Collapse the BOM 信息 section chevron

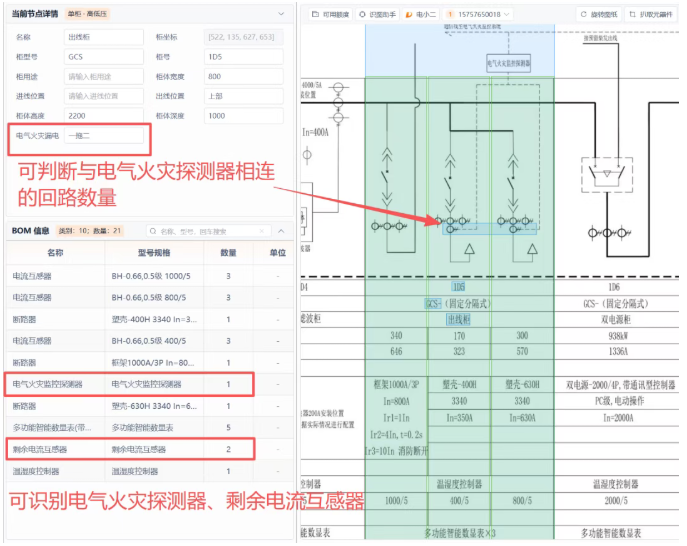click(281, 231)
